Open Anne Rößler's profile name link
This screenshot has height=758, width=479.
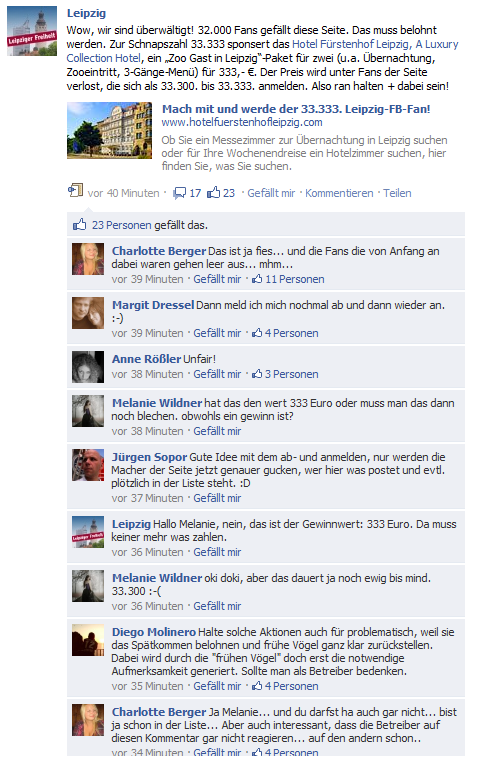tap(146, 359)
